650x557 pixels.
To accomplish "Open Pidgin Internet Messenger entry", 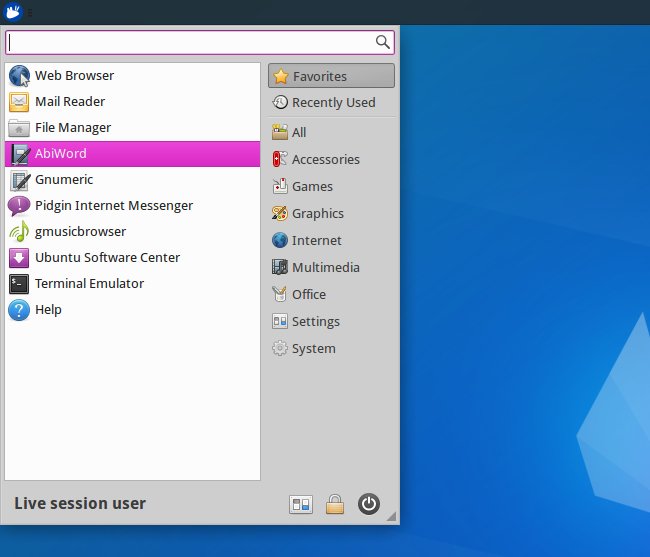I will [x=133, y=206].
